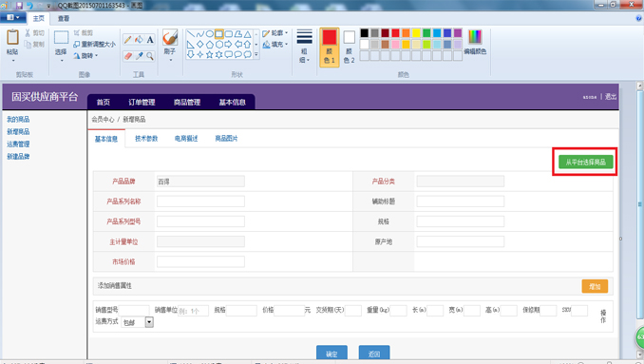Viewport: 644px width, 364px height.
Task: Choose the Triangle shape
Action: 248,33
